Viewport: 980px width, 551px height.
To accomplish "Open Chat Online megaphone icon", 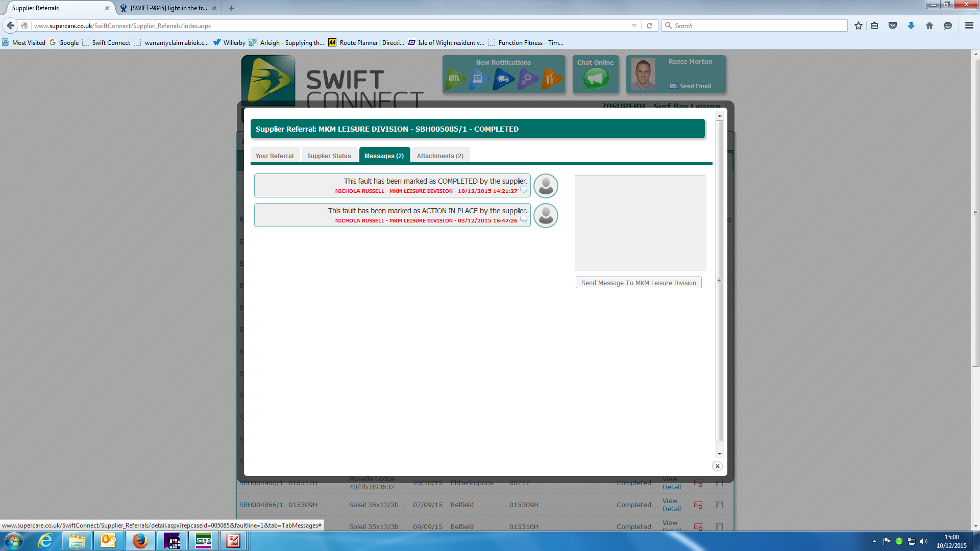I will tap(596, 79).
